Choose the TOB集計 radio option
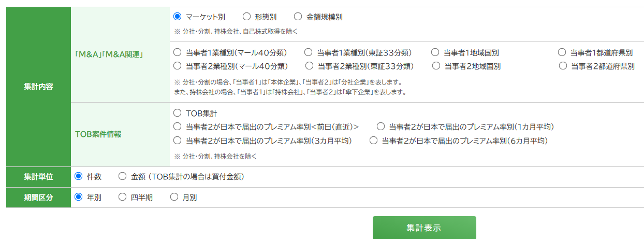The width and height of the screenshot is (644, 239). [177, 113]
